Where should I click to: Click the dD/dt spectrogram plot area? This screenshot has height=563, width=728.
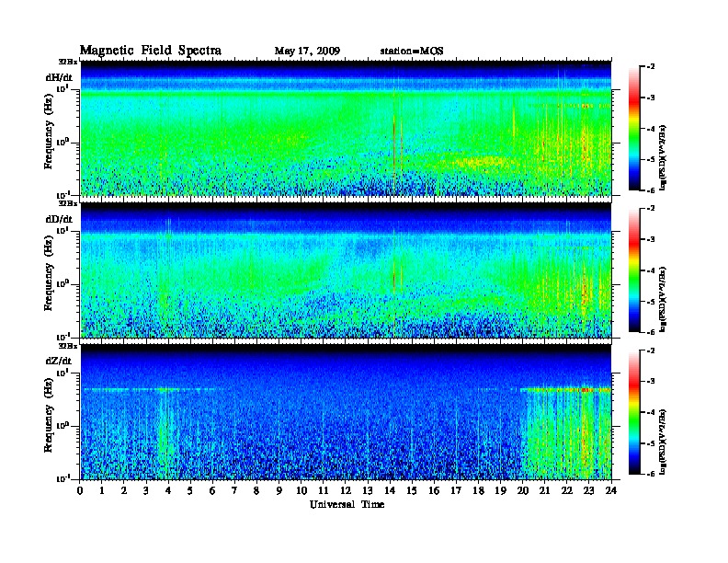346,270
